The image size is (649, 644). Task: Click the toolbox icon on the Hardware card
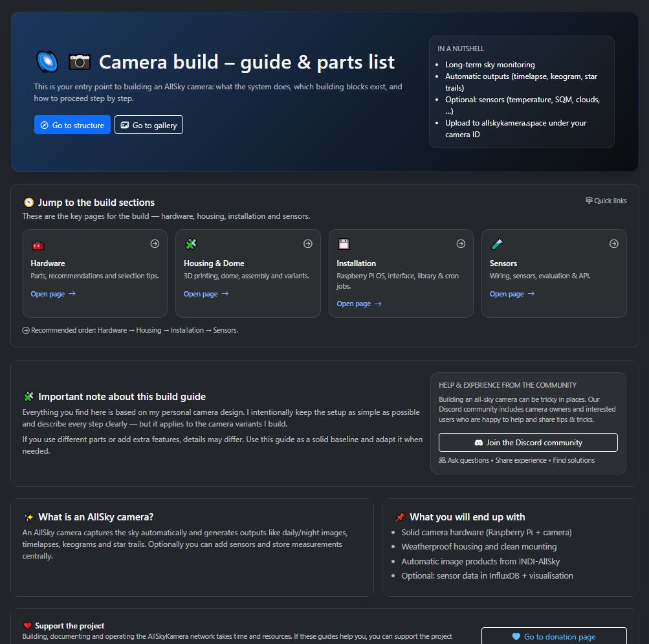tap(38, 245)
